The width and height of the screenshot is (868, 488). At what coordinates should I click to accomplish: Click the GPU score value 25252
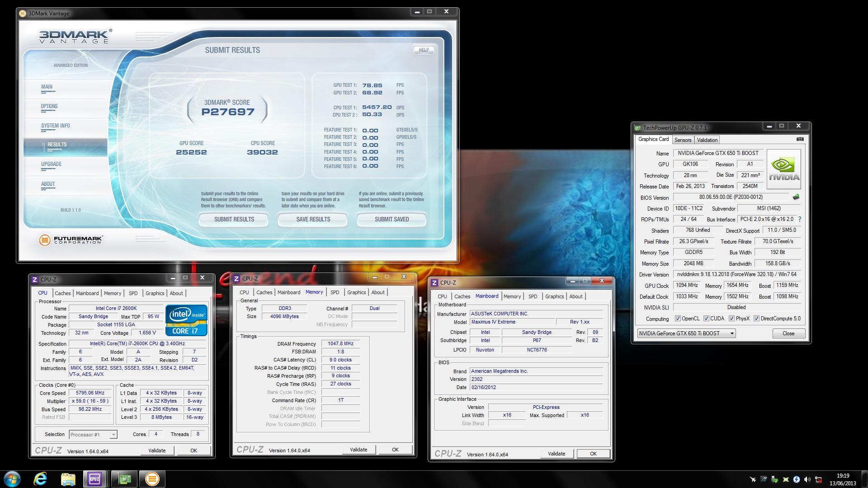(191, 152)
